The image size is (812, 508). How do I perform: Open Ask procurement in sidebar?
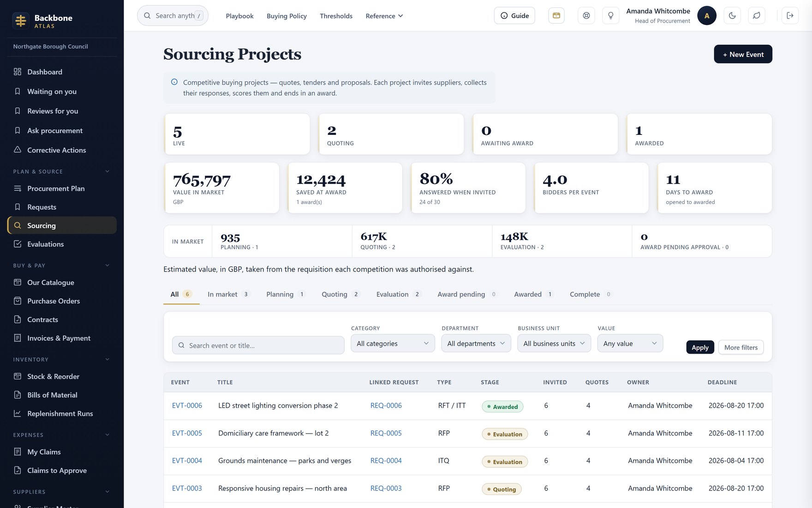[62, 131]
